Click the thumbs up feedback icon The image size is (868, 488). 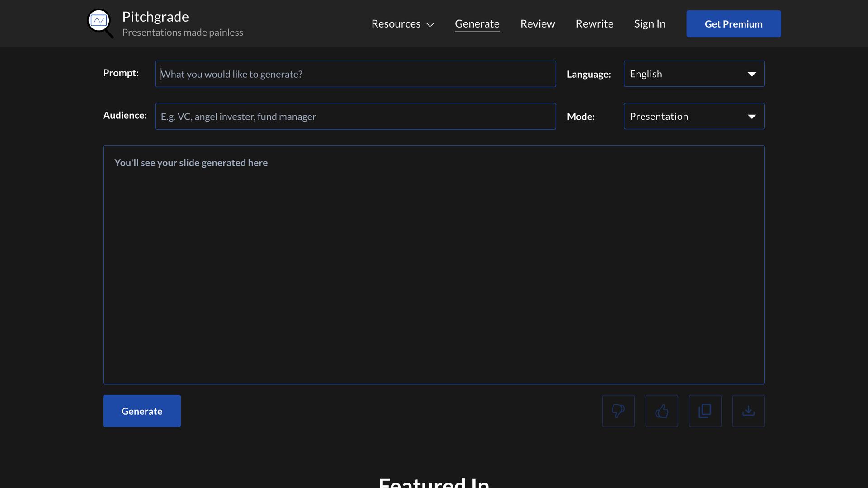(661, 411)
